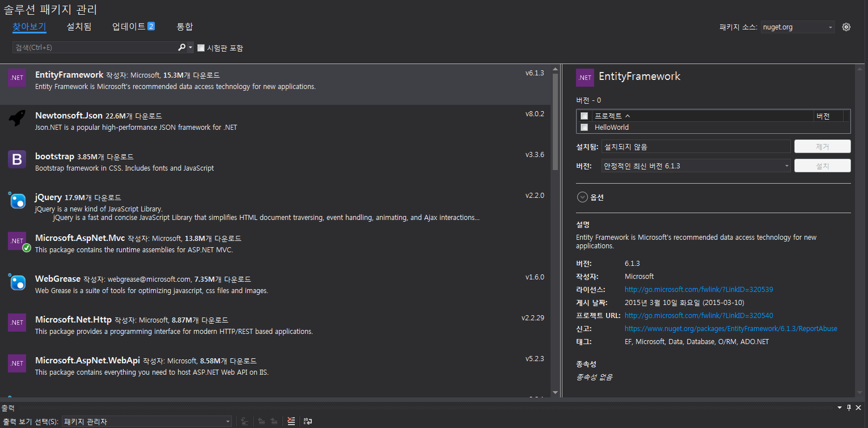The image size is (868, 428).
Task: Switch to the 설치됨 tab
Action: click(79, 27)
